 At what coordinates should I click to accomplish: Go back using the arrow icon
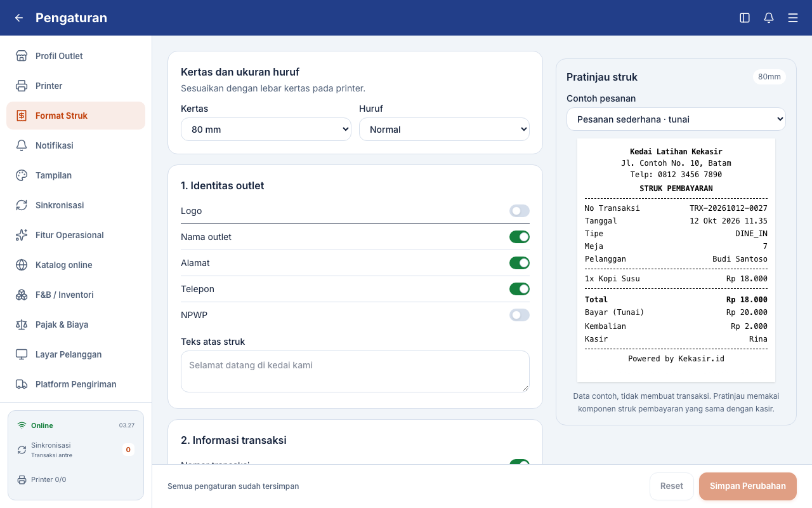click(19, 18)
